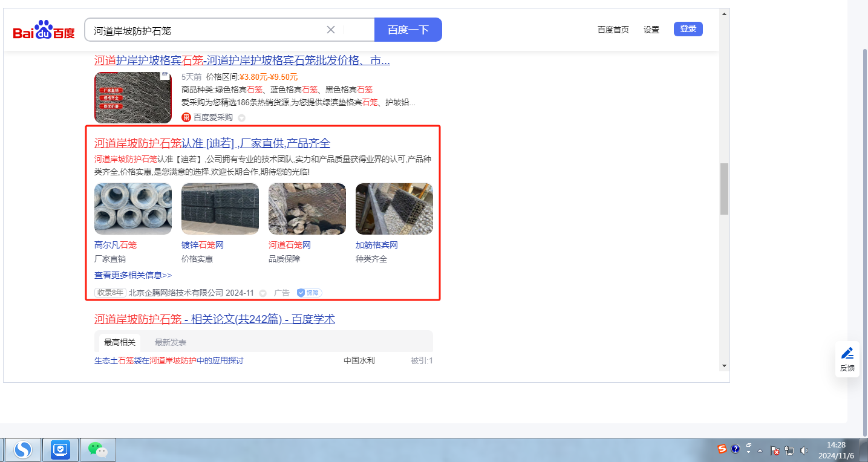This screenshot has width=868, height=462.
Task: Click the blue 保障 shield badge
Action: click(x=309, y=293)
